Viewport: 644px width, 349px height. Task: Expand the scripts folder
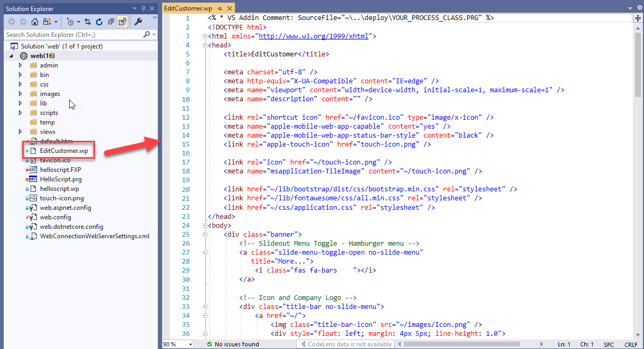(x=21, y=113)
